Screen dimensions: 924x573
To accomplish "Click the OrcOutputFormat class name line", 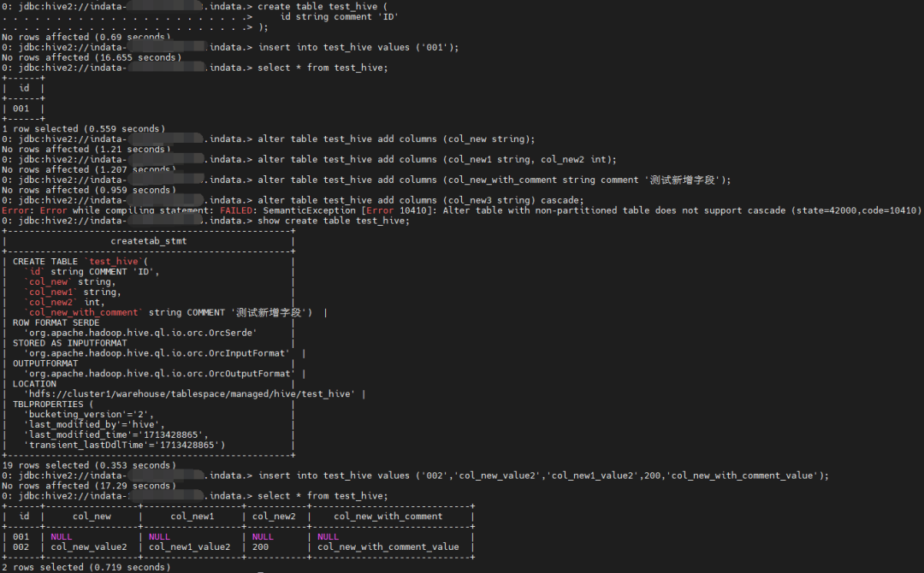I will click(x=160, y=374).
